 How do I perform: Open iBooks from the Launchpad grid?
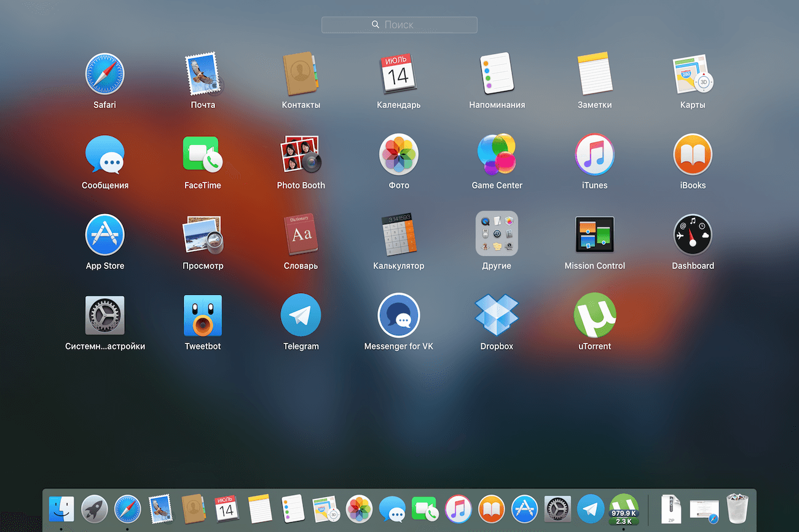click(693, 154)
